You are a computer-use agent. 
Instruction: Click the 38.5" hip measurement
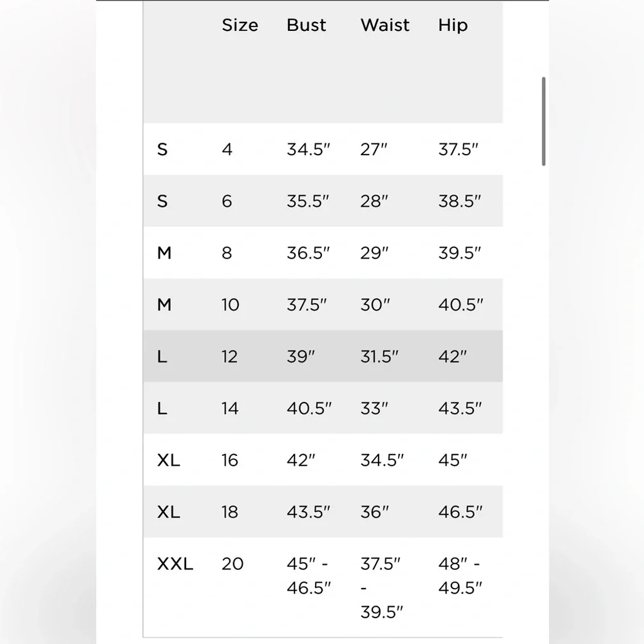pyautogui.click(x=460, y=201)
